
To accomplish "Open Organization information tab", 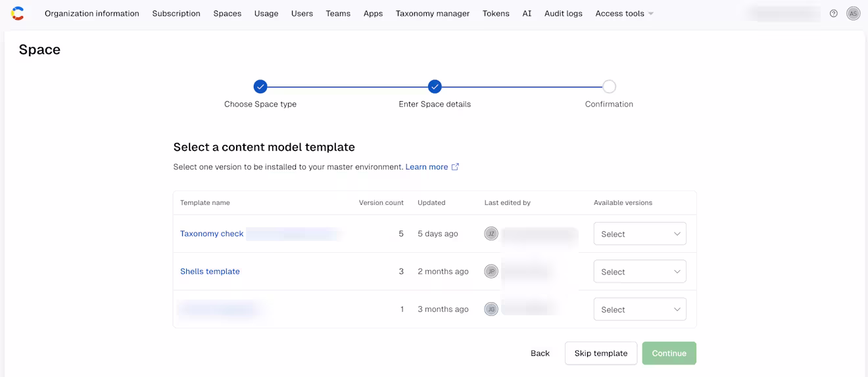I will (92, 13).
